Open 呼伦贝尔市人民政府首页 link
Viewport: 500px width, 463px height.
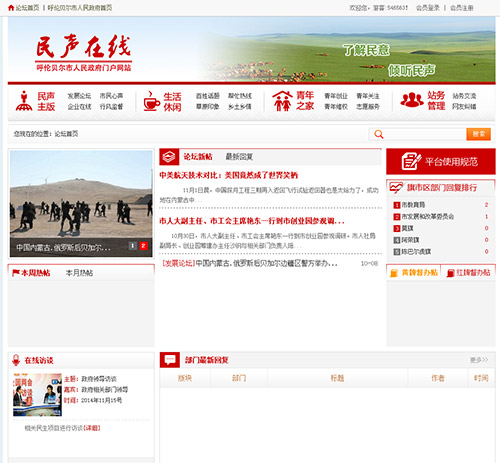(80, 8)
